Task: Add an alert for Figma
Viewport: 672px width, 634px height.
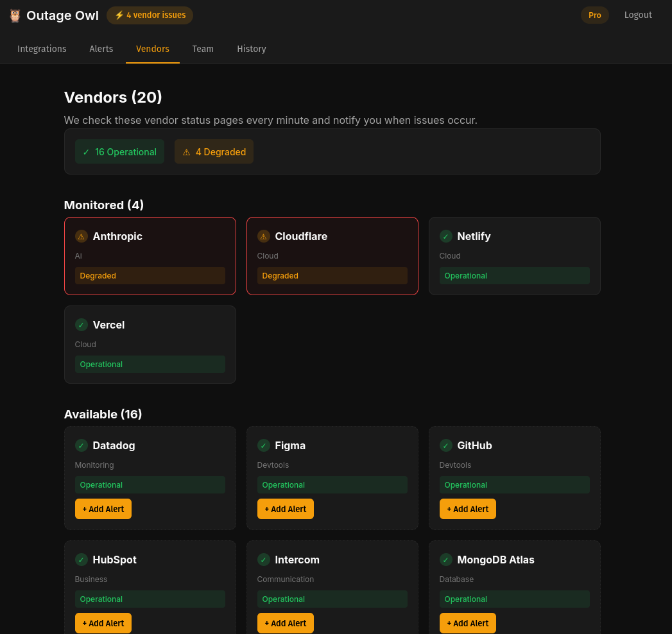Action: (285, 508)
